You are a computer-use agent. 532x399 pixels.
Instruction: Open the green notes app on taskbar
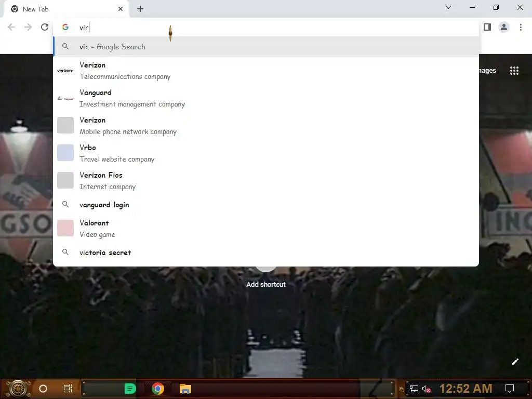(130, 389)
